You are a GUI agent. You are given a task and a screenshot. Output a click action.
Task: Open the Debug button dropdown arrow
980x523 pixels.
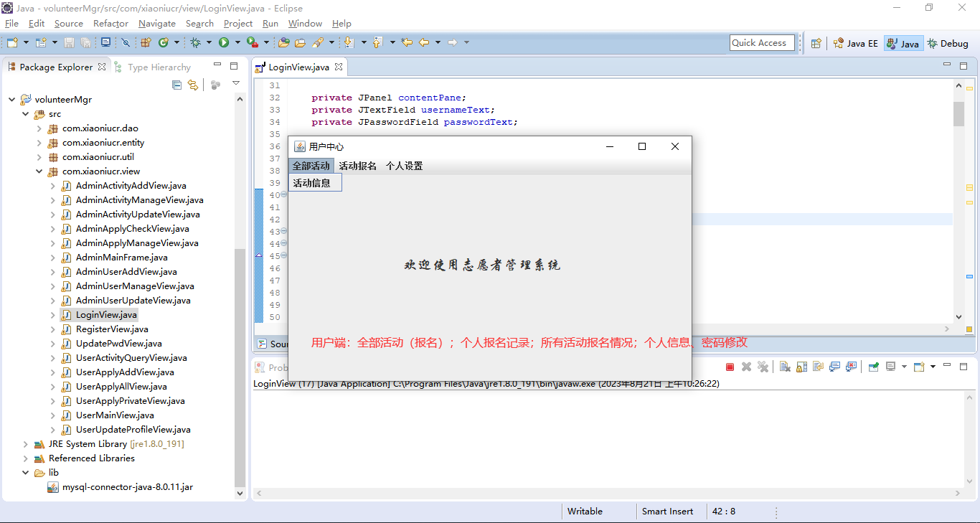coord(209,42)
